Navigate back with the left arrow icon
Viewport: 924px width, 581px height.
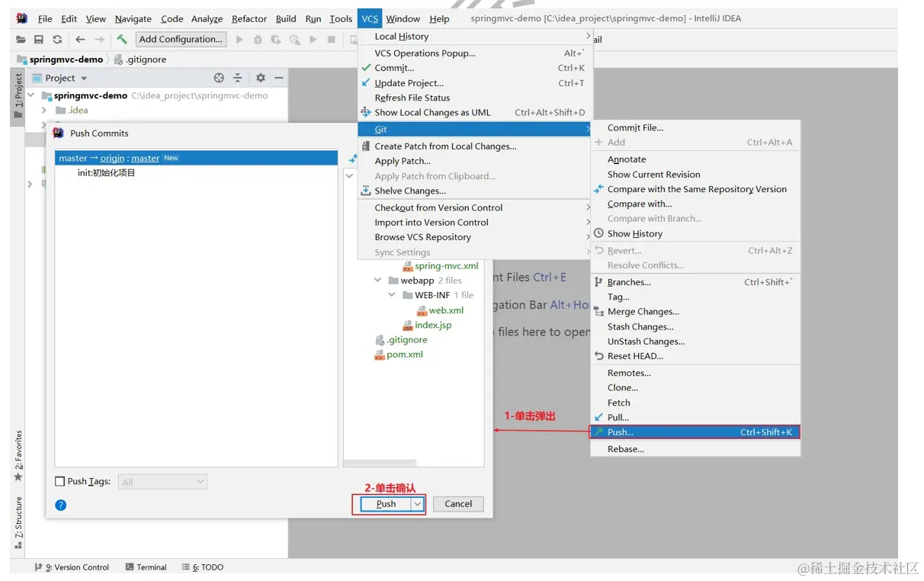pyautogui.click(x=80, y=40)
